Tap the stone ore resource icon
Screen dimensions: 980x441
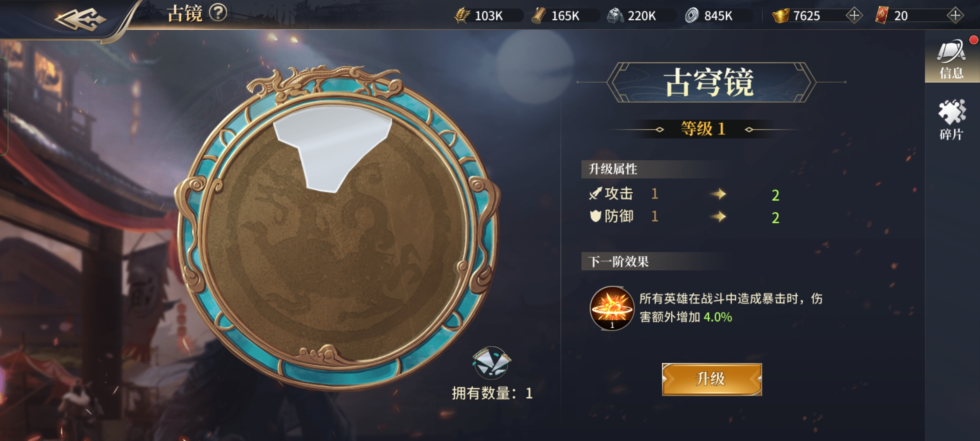[615, 16]
